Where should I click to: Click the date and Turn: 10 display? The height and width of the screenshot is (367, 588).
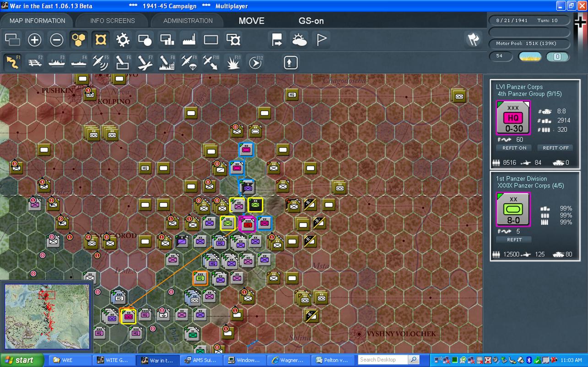pos(529,21)
